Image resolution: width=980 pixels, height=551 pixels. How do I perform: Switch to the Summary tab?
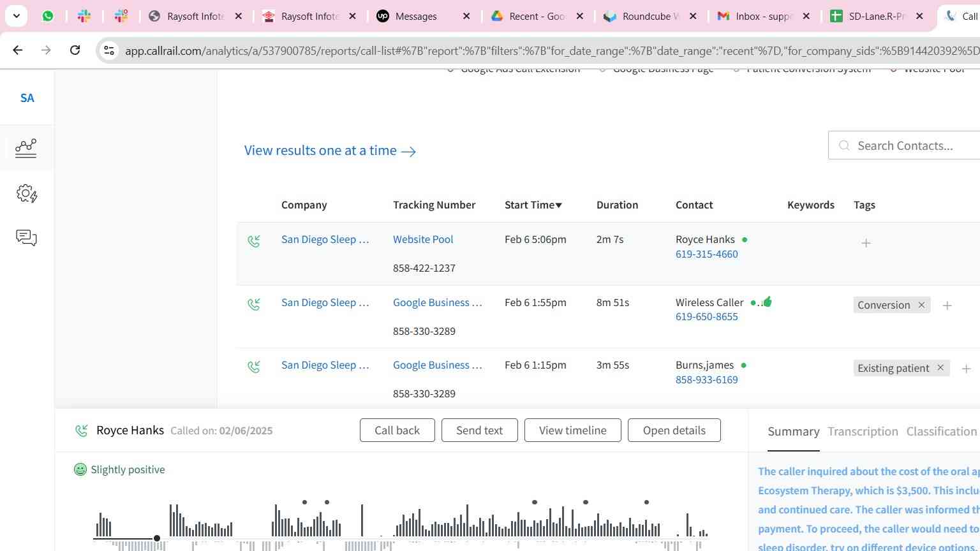(x=794, y=432)
